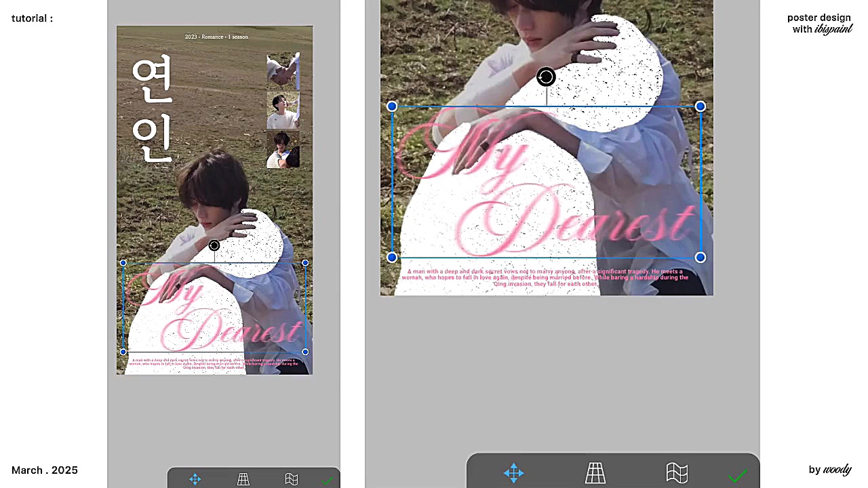Click the top small photo thumbnail on the poster

(283, 71)
